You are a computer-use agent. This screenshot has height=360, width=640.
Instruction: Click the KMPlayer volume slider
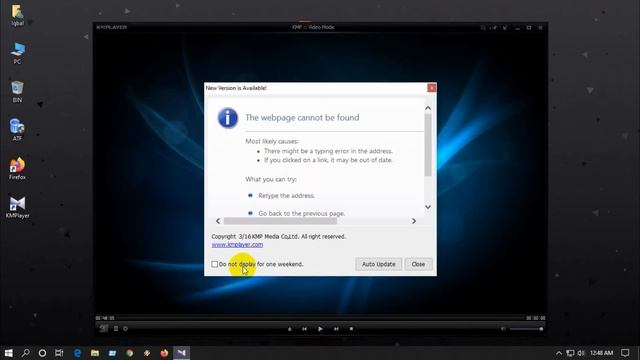click(526, 329)
